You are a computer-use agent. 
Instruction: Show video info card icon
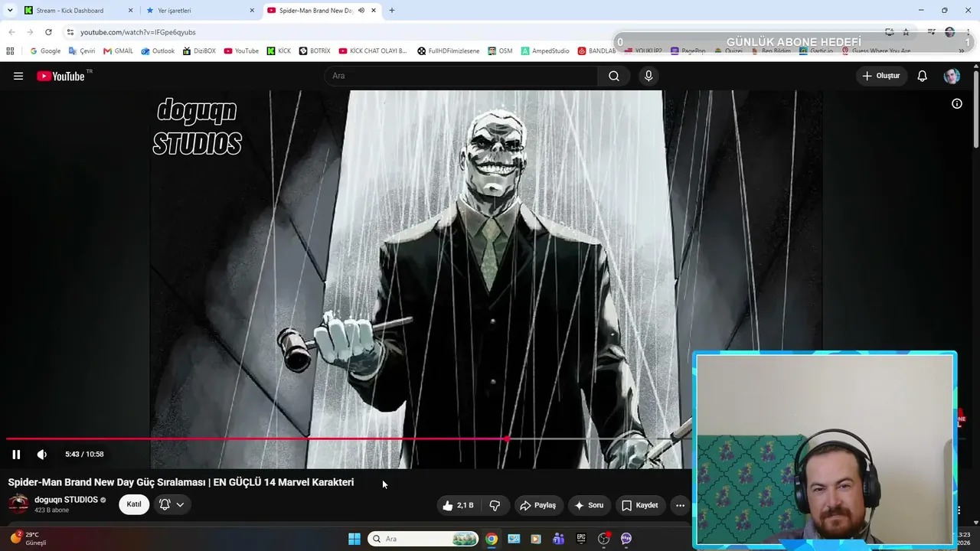point(957,104)
